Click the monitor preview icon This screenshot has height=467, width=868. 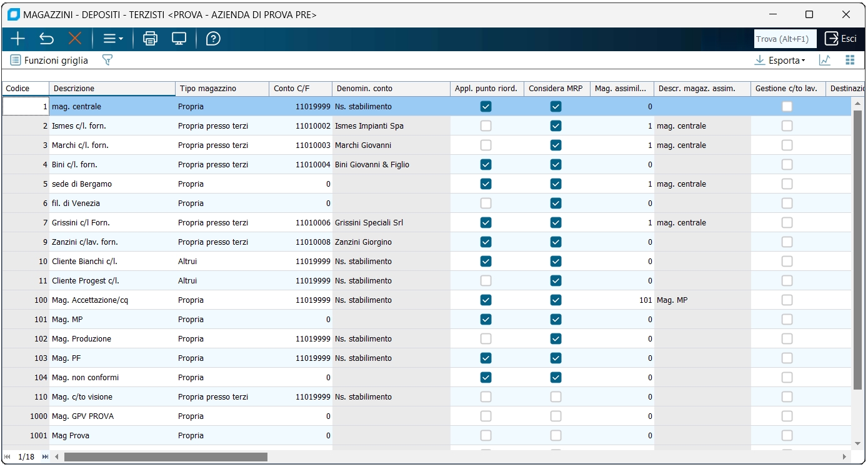coord(179,39)
